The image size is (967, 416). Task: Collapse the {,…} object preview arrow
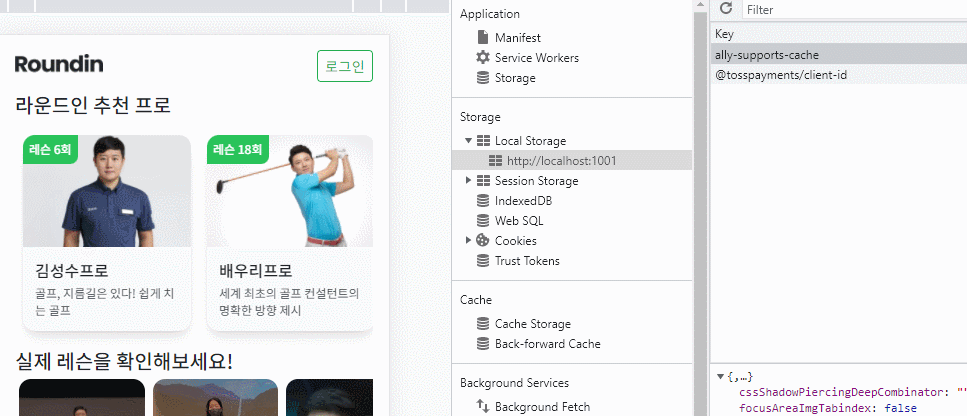click(720, 377)
